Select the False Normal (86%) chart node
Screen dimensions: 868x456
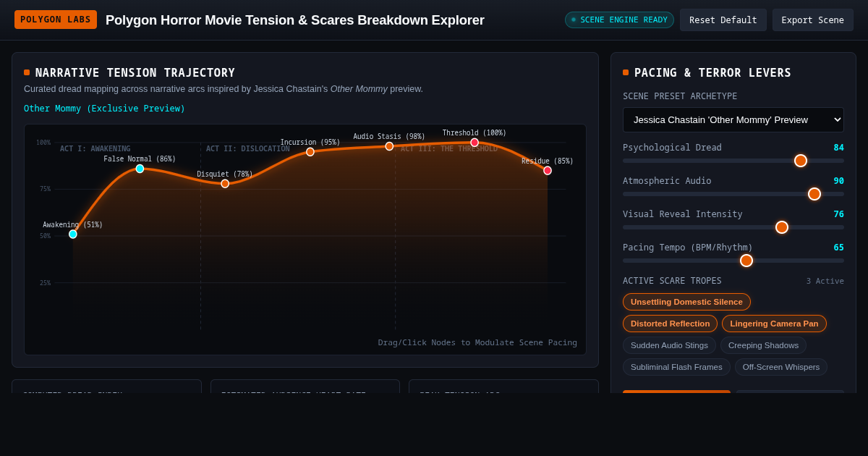click(140, 169)
